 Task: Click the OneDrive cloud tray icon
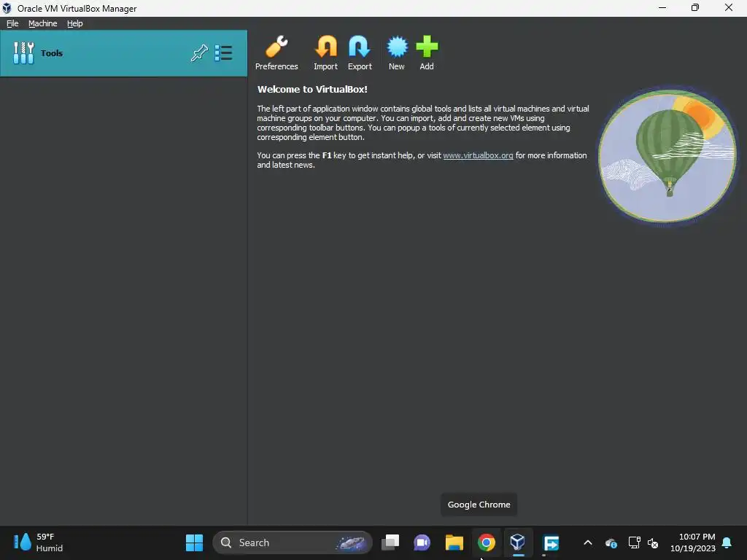click(x=611, y=542)
